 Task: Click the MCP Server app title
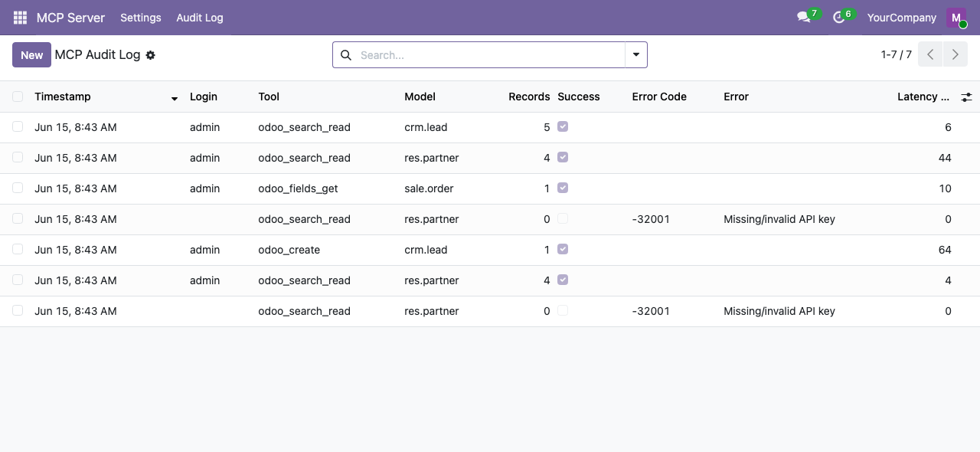click(70, 18)
